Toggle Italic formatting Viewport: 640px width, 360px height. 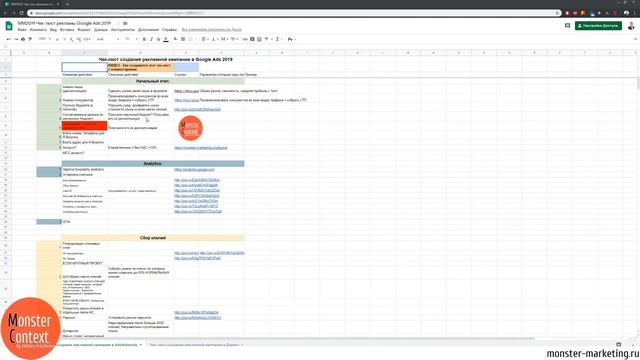pos(151,39)
